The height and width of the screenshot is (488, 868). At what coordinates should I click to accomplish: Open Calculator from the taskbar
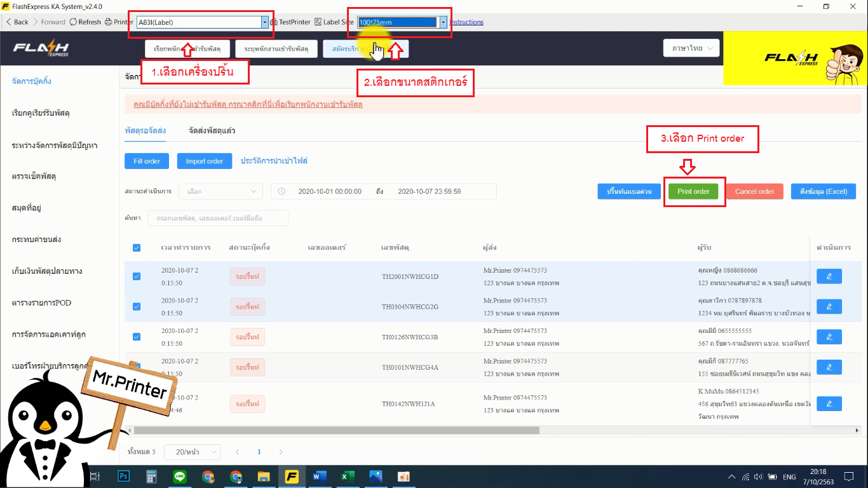(x=151, y=476)
